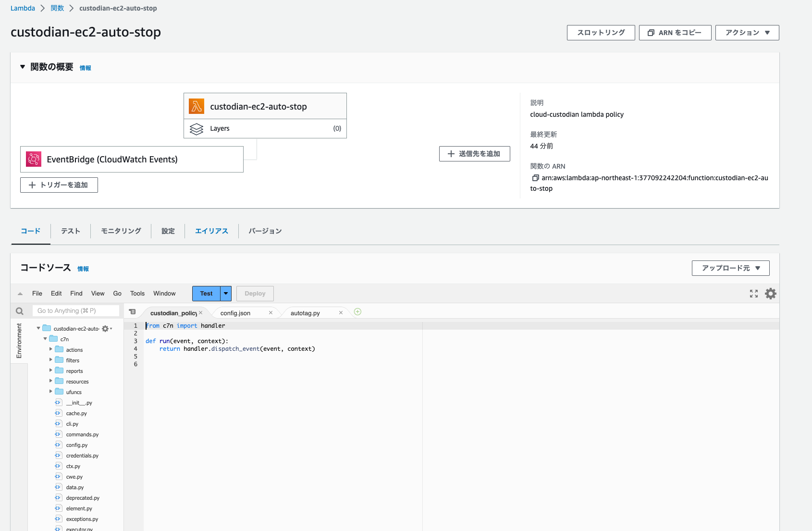The image size is (812, 531).
Task: Expand the filters folder
Action: click(50, 360)
